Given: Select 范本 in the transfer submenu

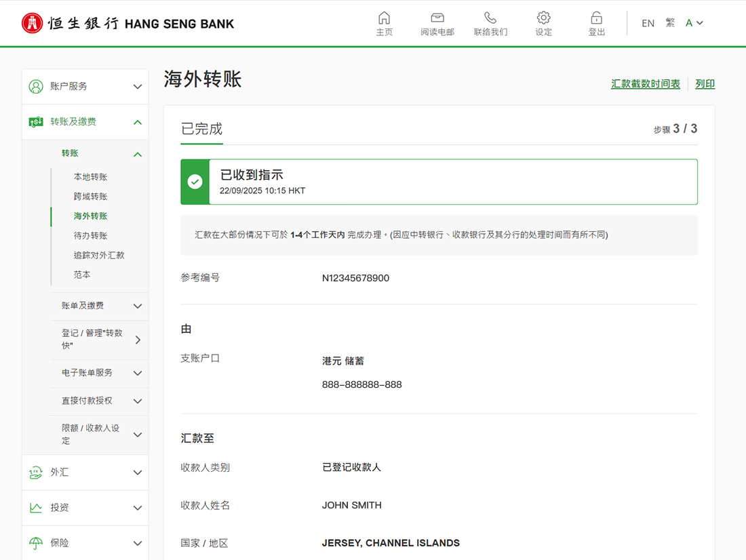Looking at the screenshot, I should (x=82, y=275).
